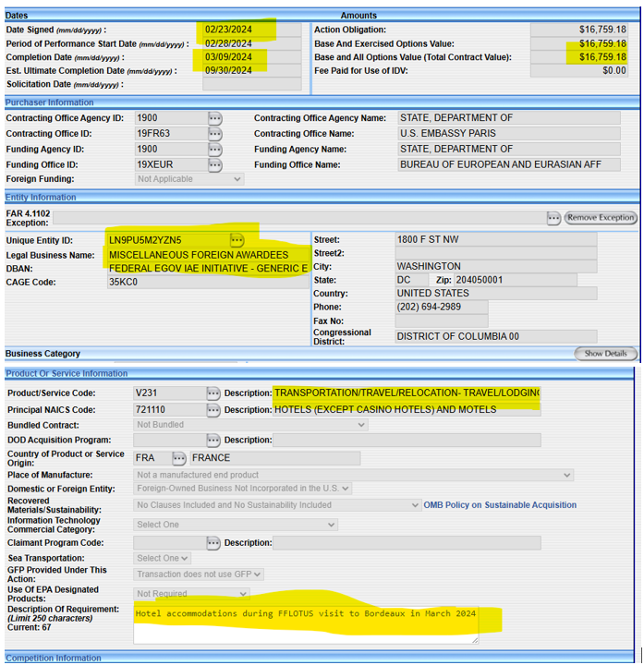Click Description Of Requirement text area

point(306,625)
